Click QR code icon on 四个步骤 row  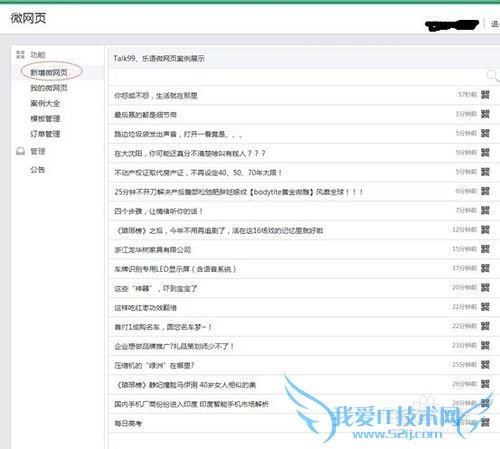pyautogui.click(x=485, y=210)
